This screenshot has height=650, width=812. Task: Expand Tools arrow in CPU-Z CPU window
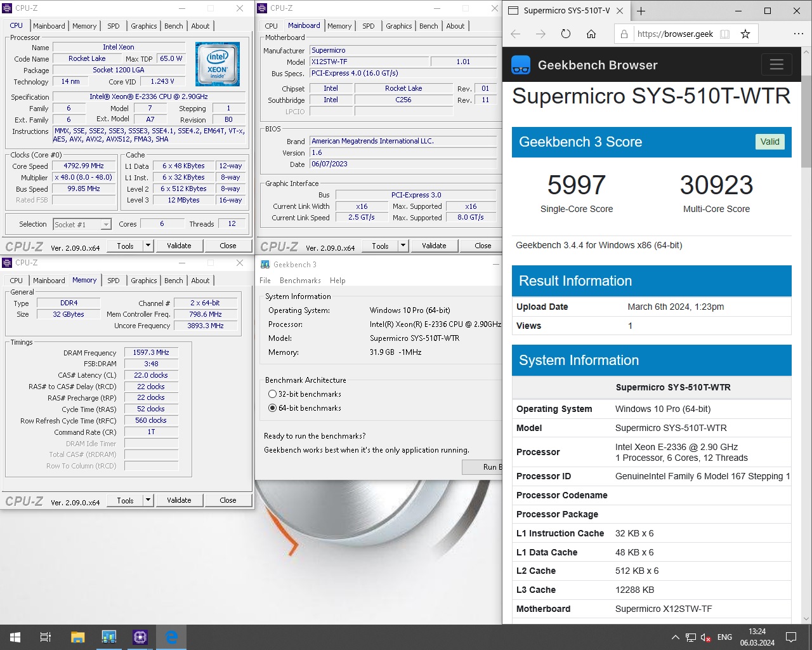[148, 246]
